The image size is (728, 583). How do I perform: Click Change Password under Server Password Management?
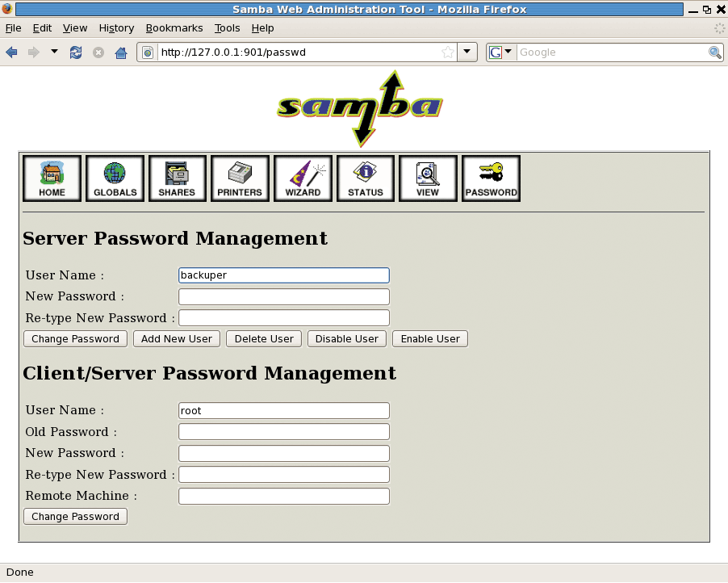point(75,338)
